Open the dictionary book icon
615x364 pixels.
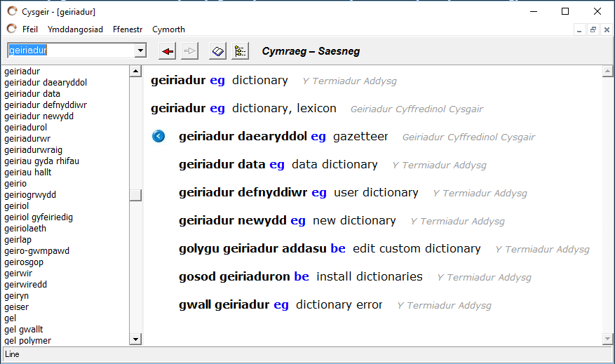coord(217,51)
